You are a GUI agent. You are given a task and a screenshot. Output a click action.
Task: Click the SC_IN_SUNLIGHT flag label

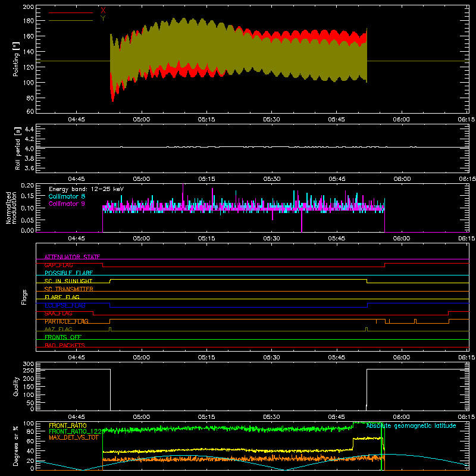(68, 281)
